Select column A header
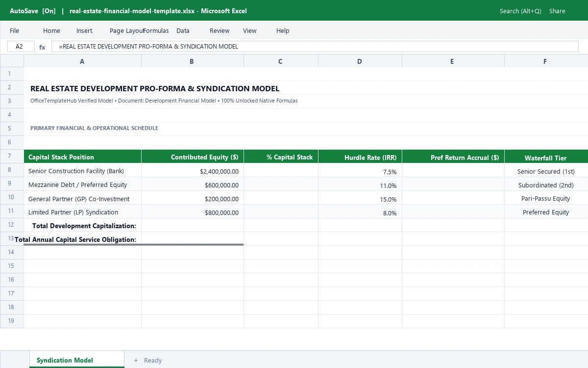This screenshot has height=368, width=588. [x=82, y=61]
